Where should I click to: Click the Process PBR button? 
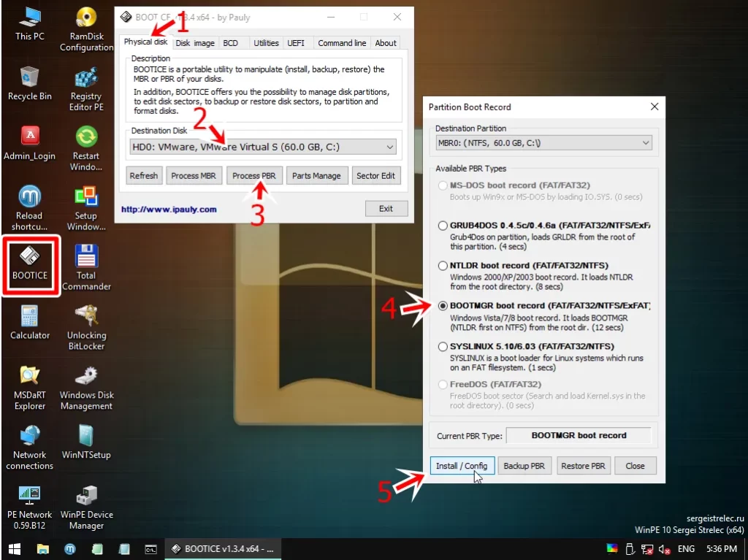click(x=253, y=175)
